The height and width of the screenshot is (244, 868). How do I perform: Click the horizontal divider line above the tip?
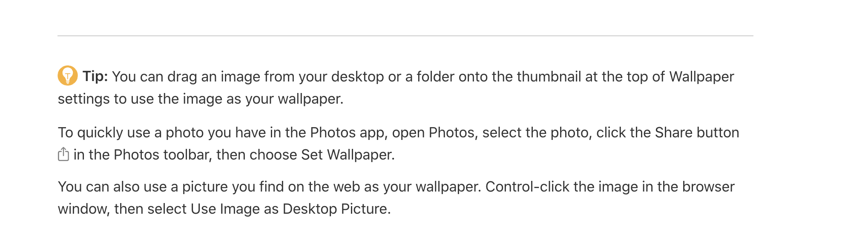405,36
